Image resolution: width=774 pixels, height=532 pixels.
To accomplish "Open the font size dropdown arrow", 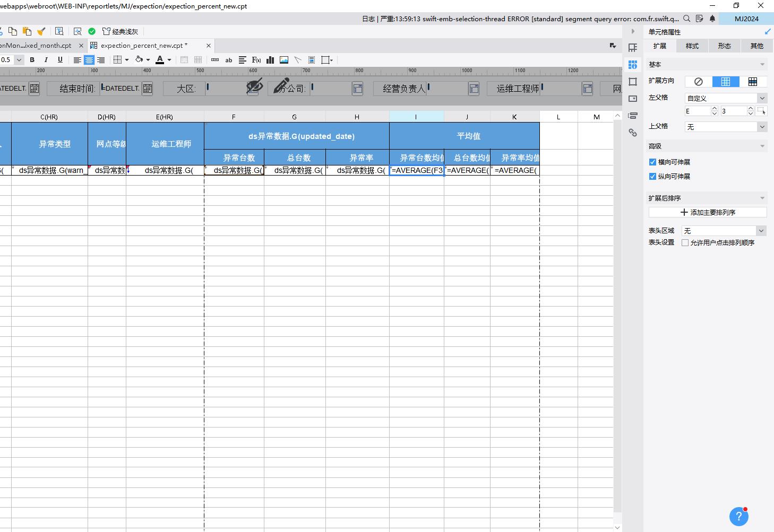I will click(19, 60).
